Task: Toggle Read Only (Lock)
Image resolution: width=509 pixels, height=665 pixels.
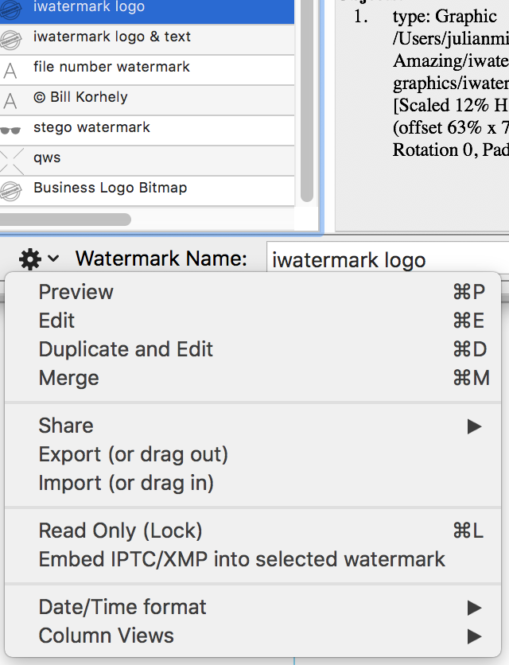Action: tap(253, 531)
